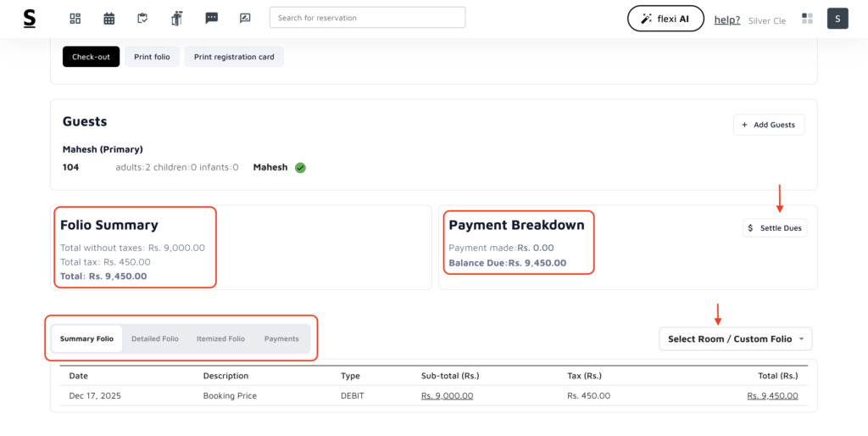Open the help? link
Screen dimensions: 868x436
tap(726, 20)
